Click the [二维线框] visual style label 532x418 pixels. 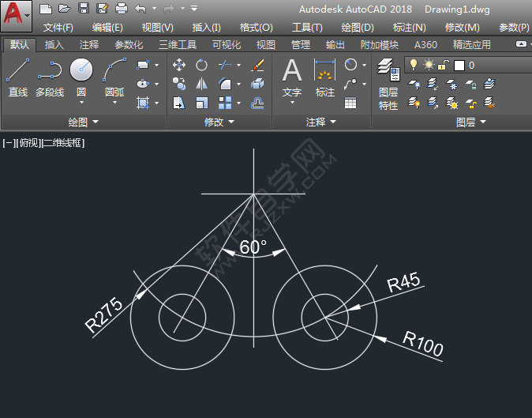click(x=63, y=143)
